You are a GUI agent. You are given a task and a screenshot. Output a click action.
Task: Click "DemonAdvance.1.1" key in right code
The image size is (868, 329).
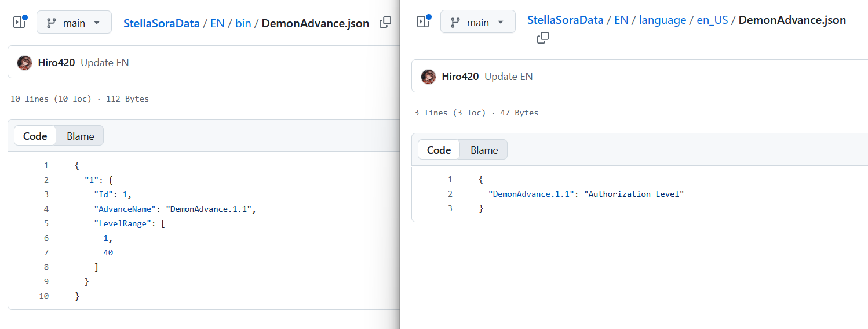pyautogui.click(x=532, y=194)
